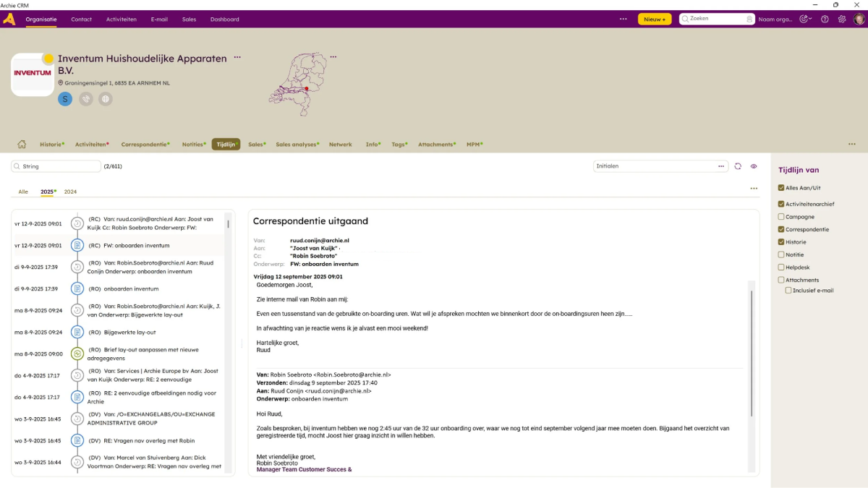Switch to the Sales analyses tab
868x488 pixels.
coord(297,145)
